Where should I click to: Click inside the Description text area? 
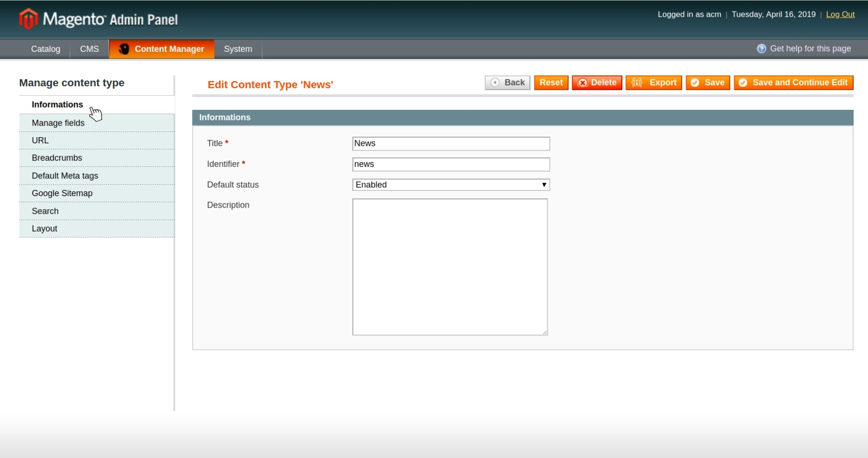click(x=450, y=267)
